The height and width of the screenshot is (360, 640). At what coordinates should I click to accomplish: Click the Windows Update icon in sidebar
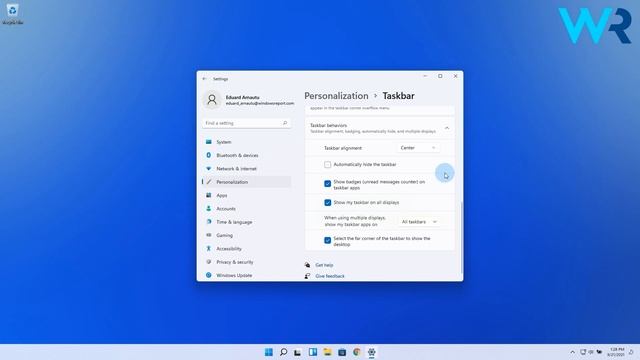209,275
